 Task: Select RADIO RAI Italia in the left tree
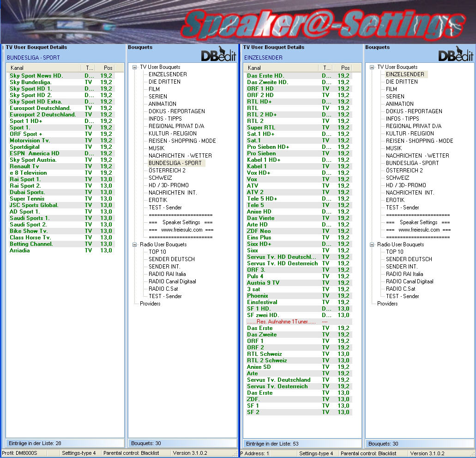pos(167,274)
